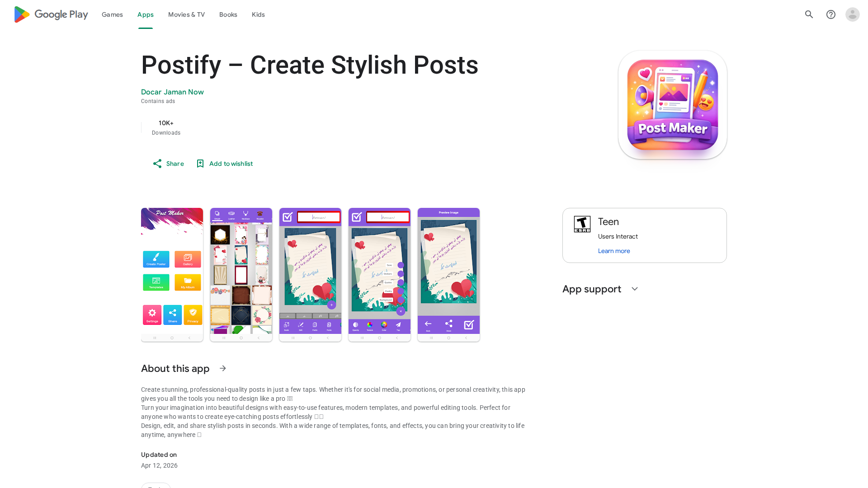
Task: Open the search magnifier icon
Action: (x=809, y=14)
